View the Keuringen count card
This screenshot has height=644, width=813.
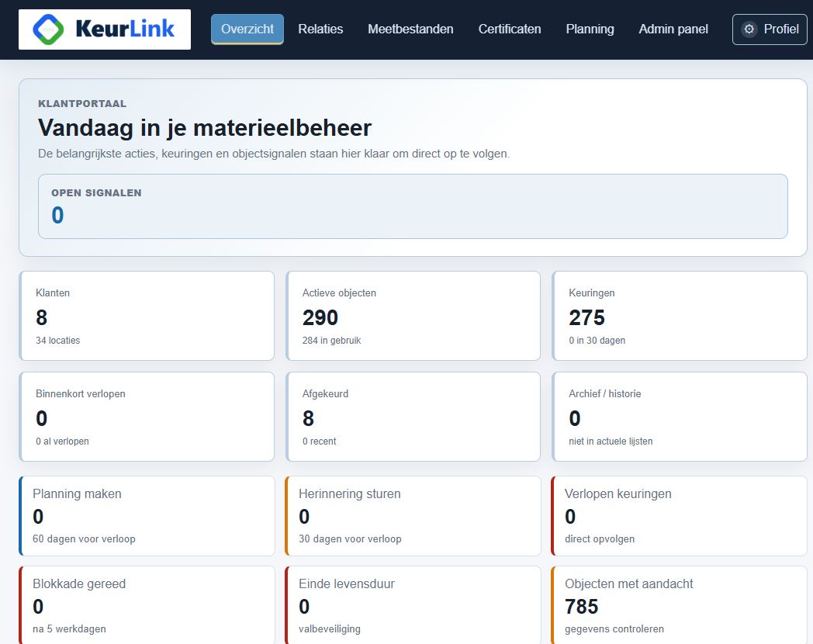point(680,316)
